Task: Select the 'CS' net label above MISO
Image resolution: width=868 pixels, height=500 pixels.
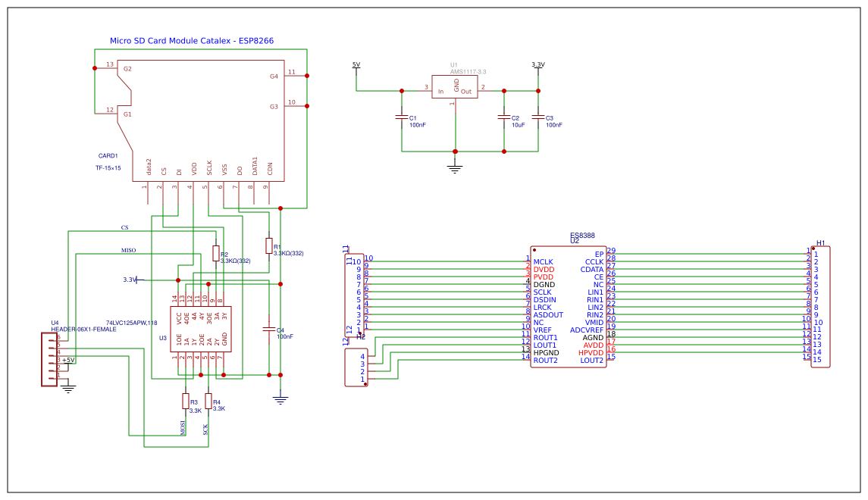Action: tap(124, 228)
